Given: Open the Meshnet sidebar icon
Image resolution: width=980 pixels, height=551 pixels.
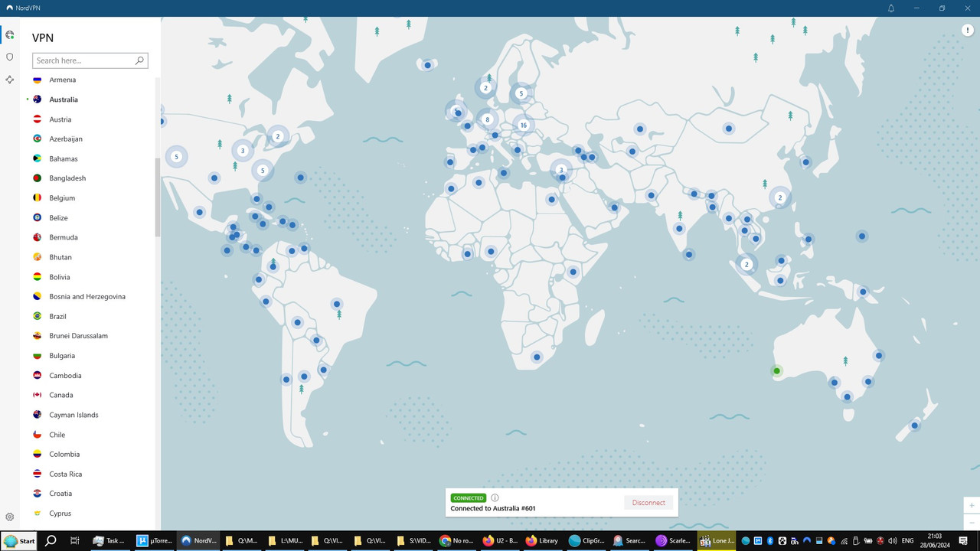Looking at the screenshot, I should pyautogui.click(x=9, y=80).
